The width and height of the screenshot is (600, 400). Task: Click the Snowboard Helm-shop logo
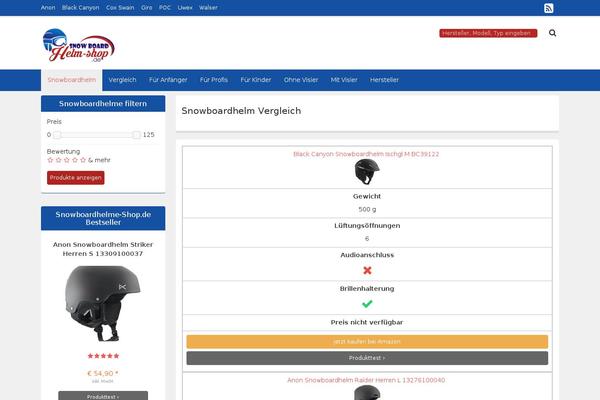point(78,46)
